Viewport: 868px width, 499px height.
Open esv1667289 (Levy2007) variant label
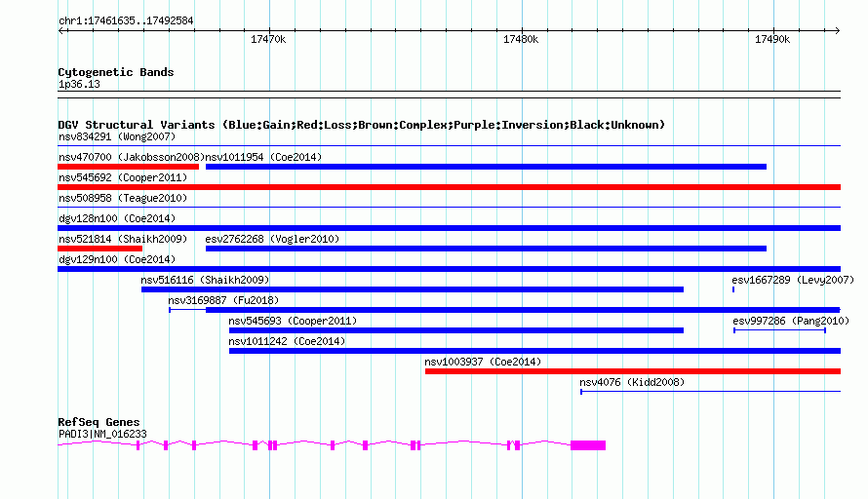coord(793,280)
